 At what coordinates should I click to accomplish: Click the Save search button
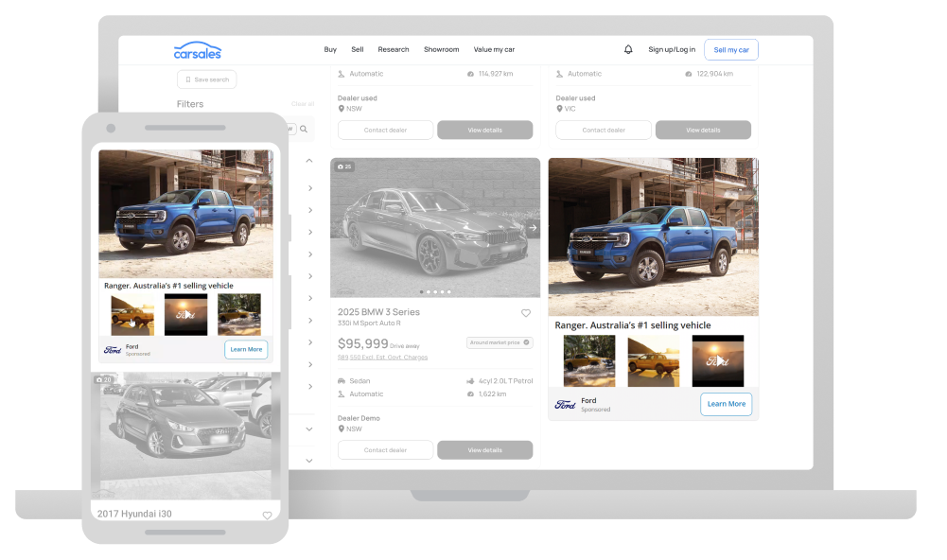click(206, 79)
